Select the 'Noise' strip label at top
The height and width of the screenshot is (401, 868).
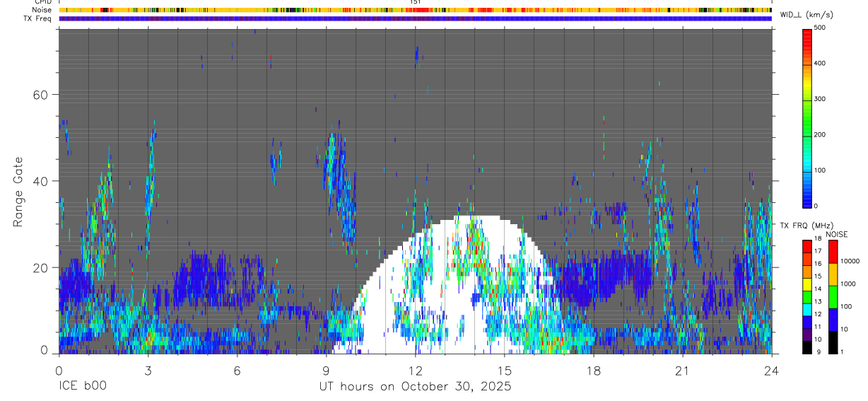42,10
